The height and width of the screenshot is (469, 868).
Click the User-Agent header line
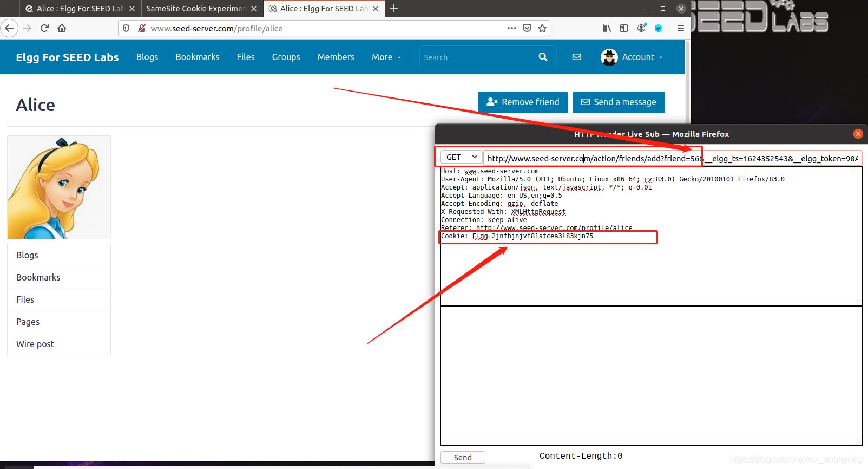click(x=613, y=179)
